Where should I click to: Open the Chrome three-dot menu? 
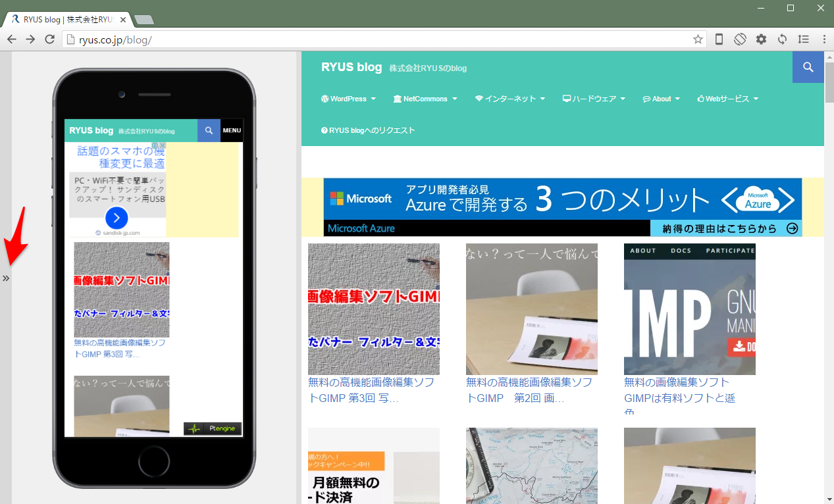(823, 39)
